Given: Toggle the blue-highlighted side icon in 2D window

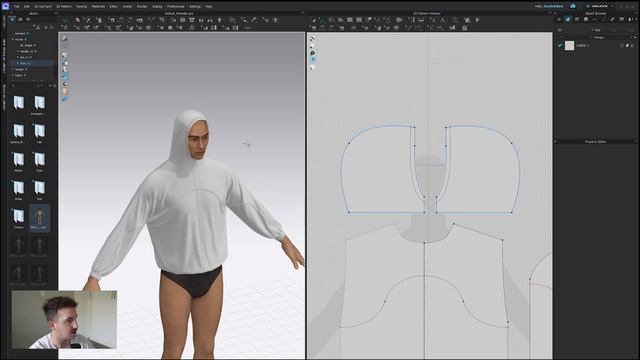Looking at the screenshot, I should (313, 60).
